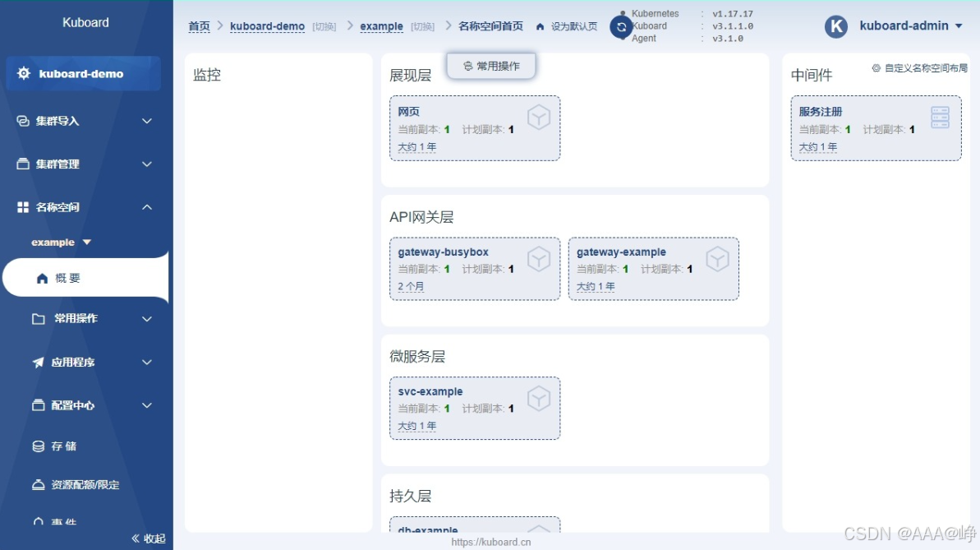Expand the 常用操作 sidebar chevron
Screen dimensions: 980x550
point(147,318)
